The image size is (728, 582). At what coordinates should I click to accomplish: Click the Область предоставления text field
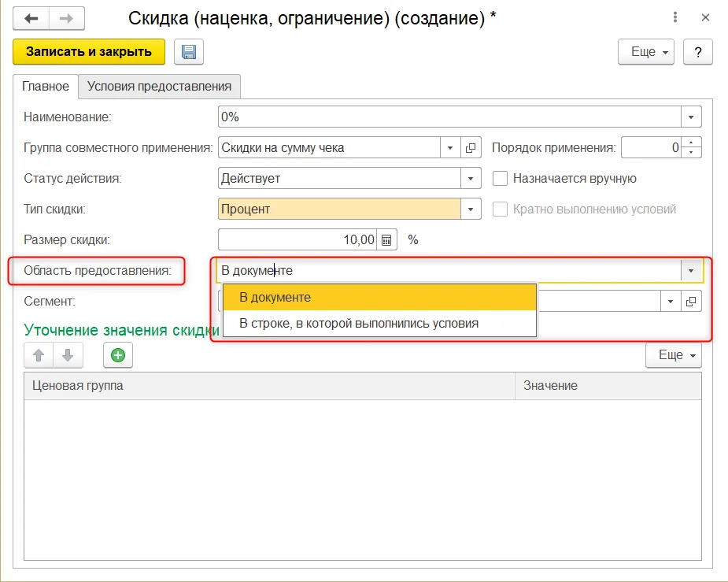[449, 271]
